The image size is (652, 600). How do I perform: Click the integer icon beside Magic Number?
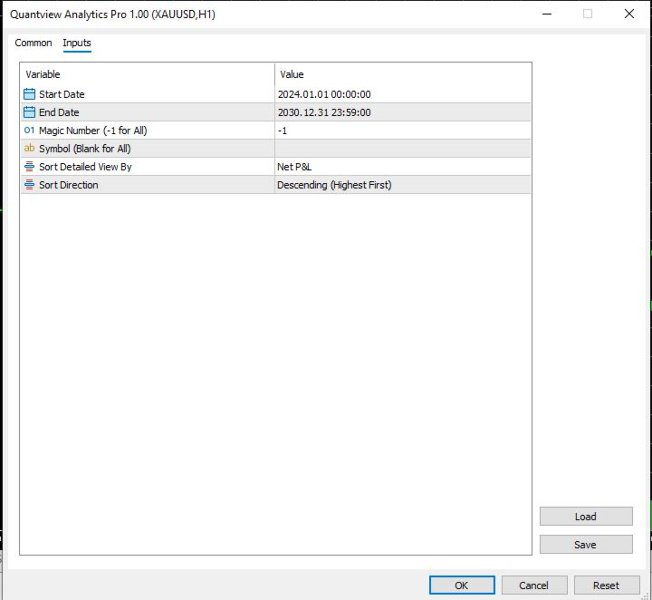29,130
